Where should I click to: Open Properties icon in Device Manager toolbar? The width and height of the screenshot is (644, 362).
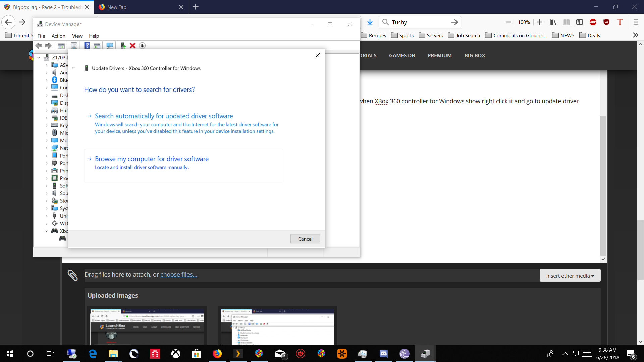pos(74,46)
